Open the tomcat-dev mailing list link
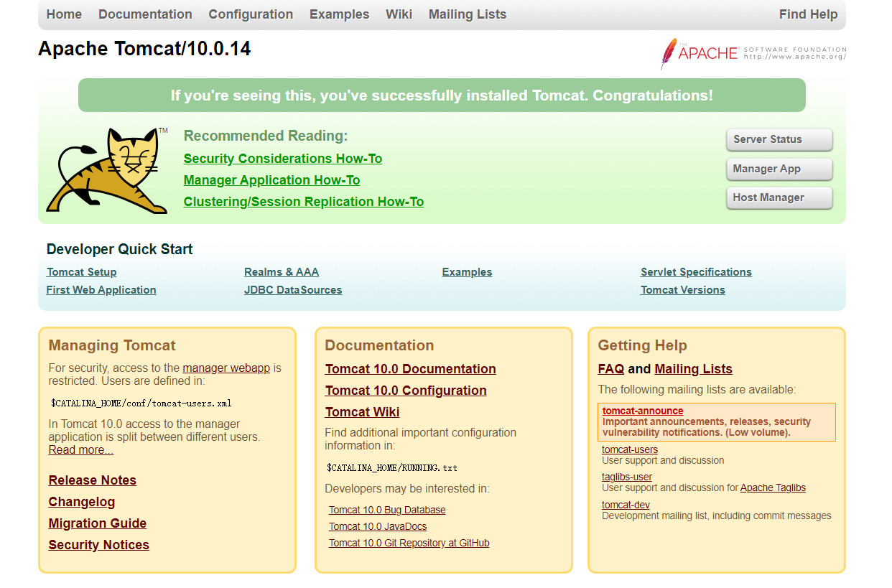Viewport: 892px width, 588px height. tap(626, 505)
